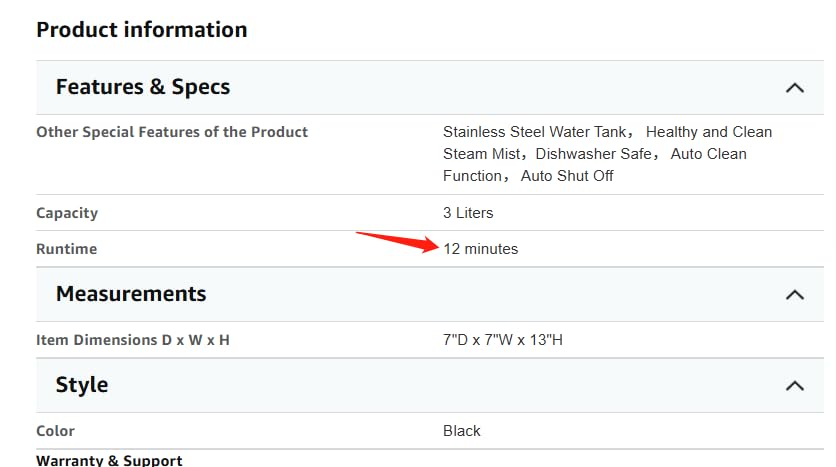This screenshot has width=836, height=467.
Task: Click the chevron beside the Style section
Action: click(795, 385)
